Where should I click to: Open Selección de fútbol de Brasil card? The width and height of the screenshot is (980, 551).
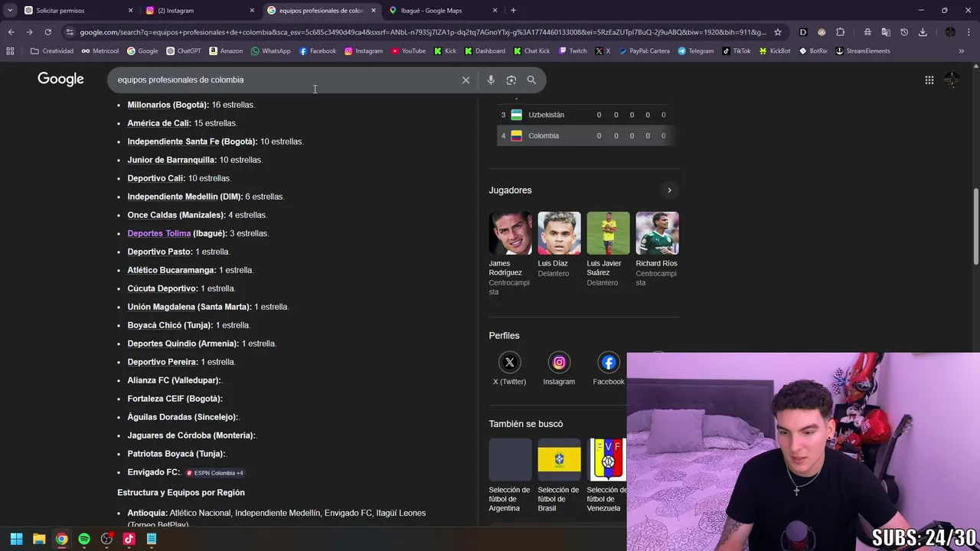(x=560, y=475)
